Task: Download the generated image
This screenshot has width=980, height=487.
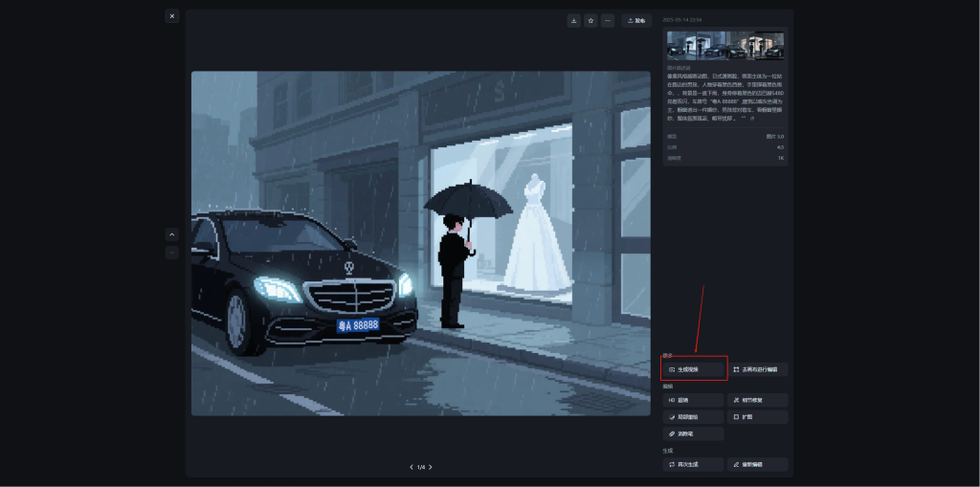Action: [574, 21]
